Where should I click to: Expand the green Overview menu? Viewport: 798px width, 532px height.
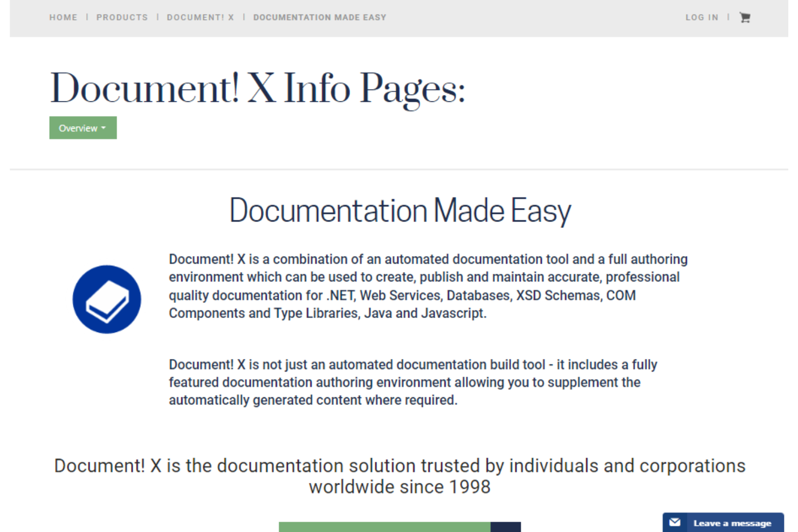coord(82,128)
